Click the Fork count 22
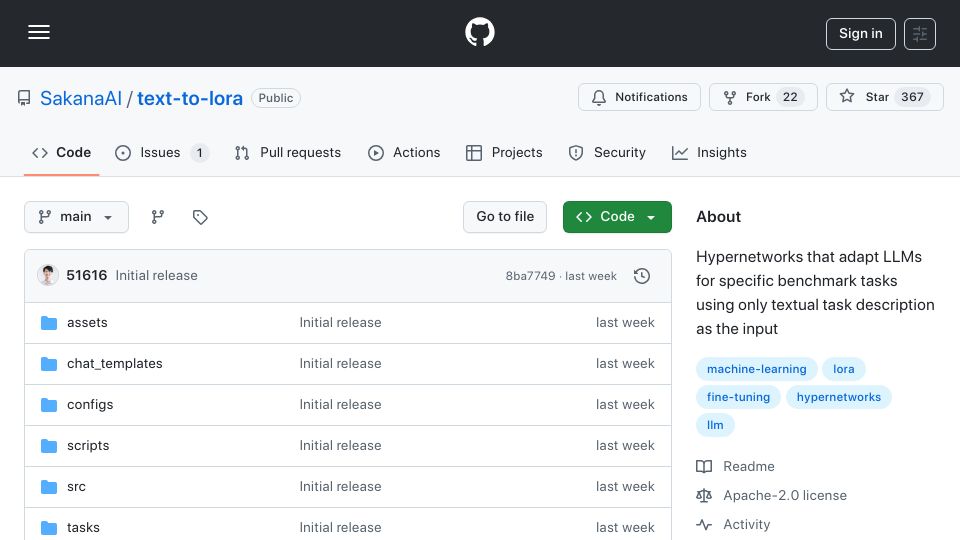Image resolution: width=960 pixels, height=540 pixels. coord(790,97)
